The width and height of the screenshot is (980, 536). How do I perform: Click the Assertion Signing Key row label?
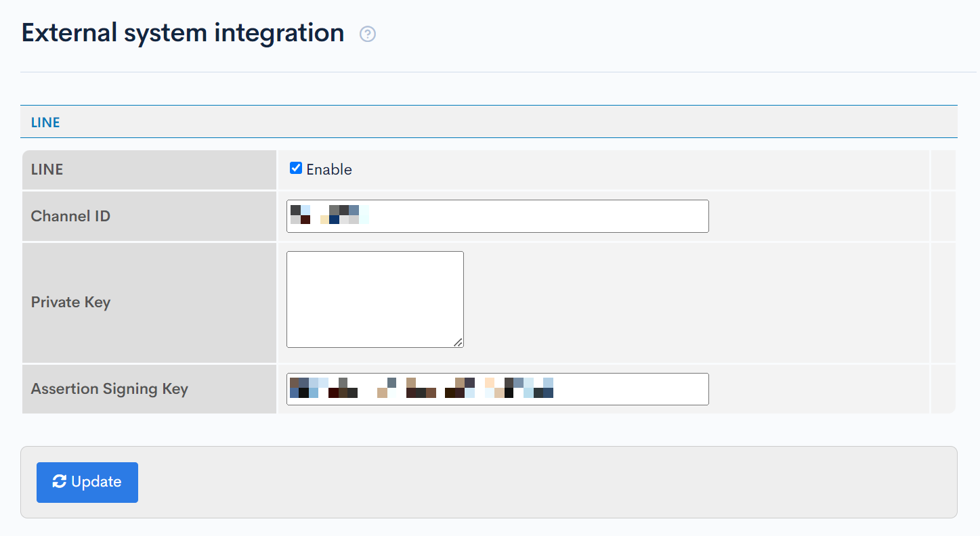click(110, 389)
